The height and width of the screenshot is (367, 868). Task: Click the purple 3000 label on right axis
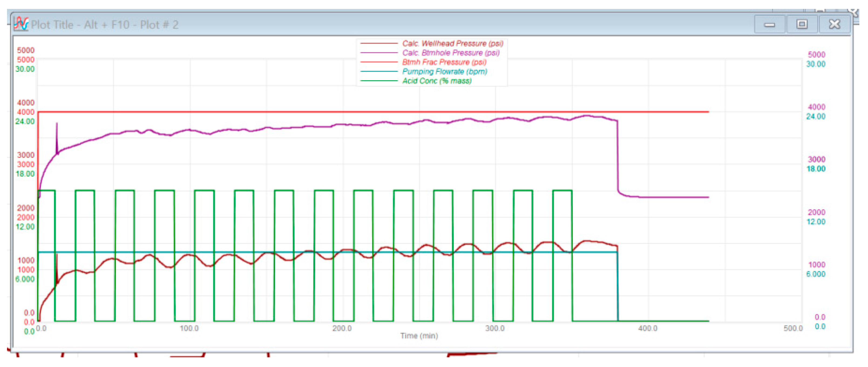pos(816,160)
